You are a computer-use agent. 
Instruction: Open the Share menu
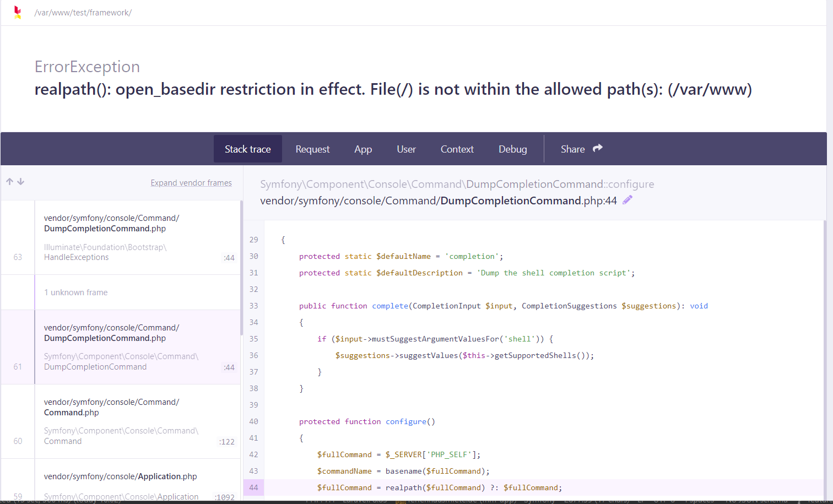pos(581,149)
